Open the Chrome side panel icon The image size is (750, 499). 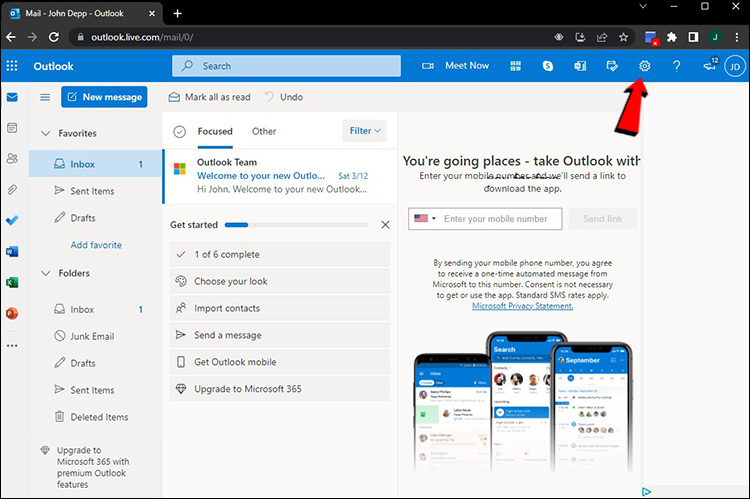coord(693,37)
